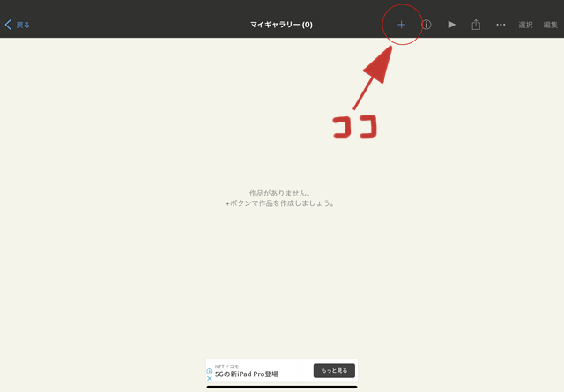564x392 pixels.
Task: Tap the home indicator bar at the bottom
Action: coord(282,388)
